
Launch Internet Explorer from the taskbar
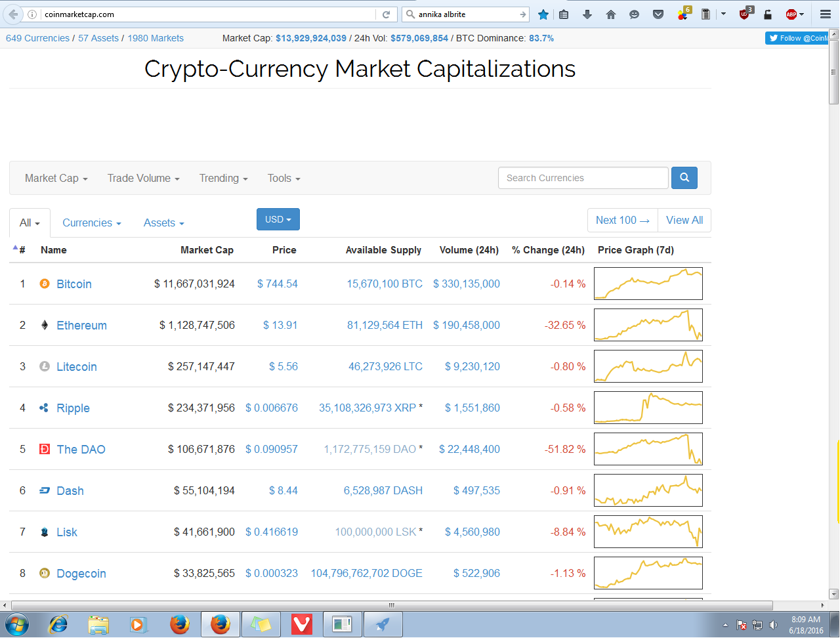[x=58, y=624]
